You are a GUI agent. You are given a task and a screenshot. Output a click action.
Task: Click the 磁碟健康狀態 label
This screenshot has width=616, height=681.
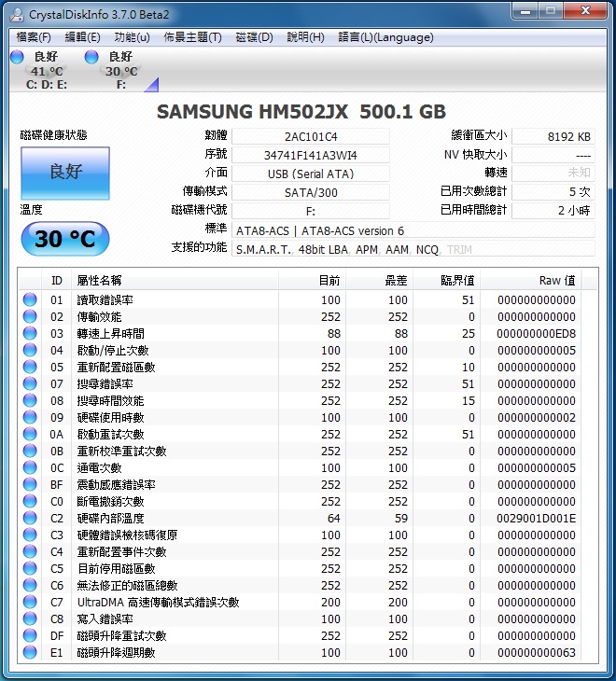53,135
